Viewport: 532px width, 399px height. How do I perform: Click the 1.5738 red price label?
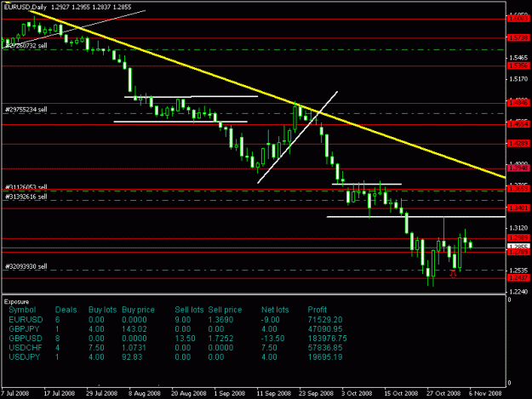[518, 37]
